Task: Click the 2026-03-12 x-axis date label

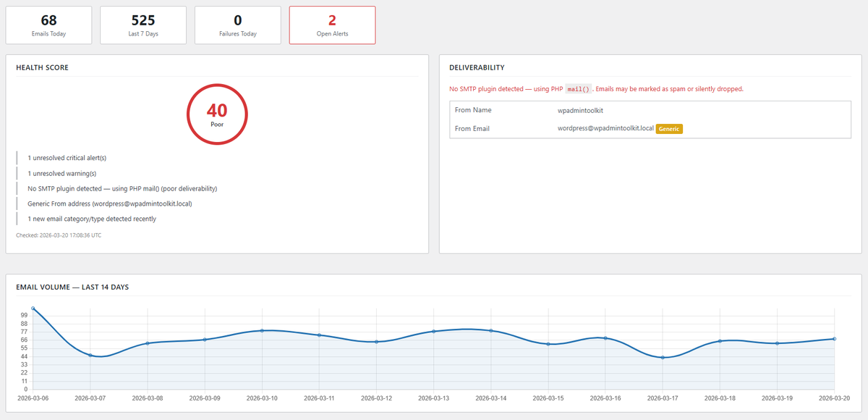Action: pos(376,398)
